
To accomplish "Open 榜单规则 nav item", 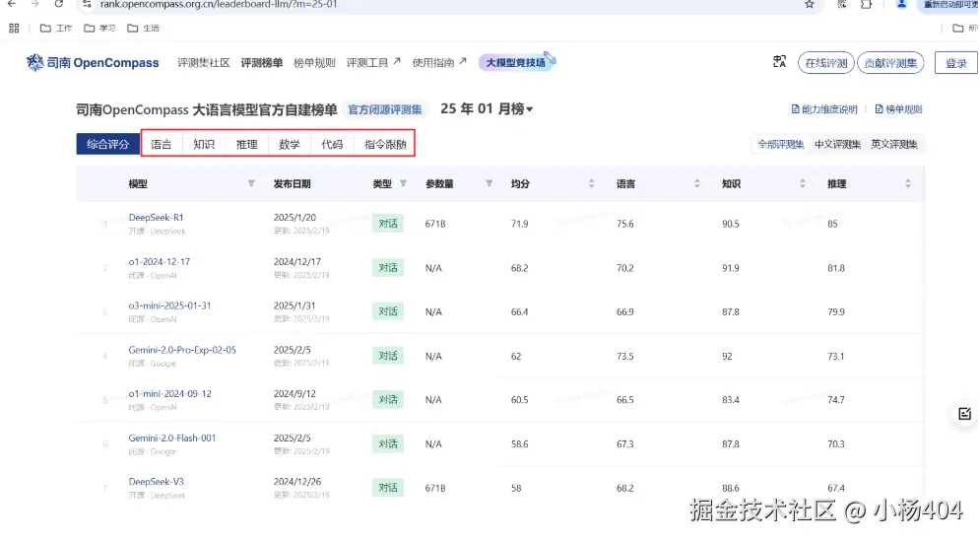I will (x=314, y=62).
